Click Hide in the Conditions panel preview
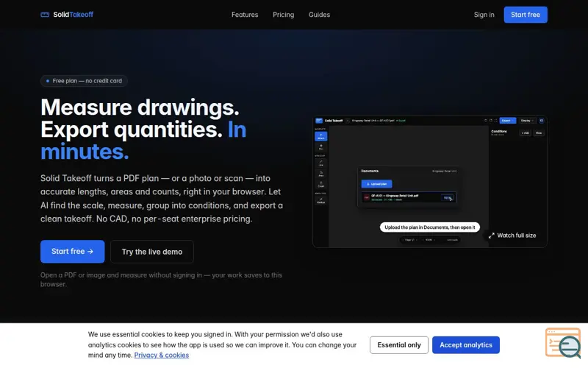Image resolution: width=588 pixels, height=368 pixels. (539, 133)
